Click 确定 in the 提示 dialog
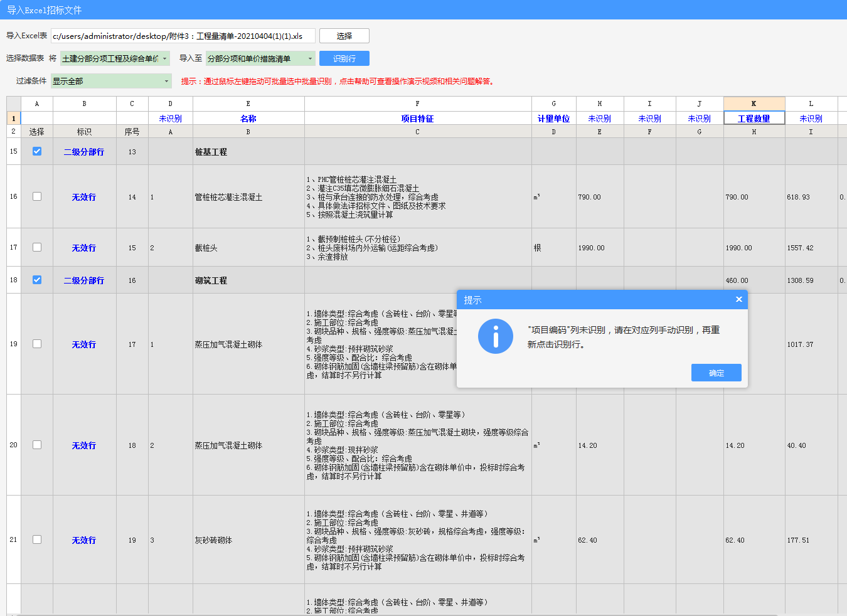Viewport: 847px width, 616px height. (716, 373)
